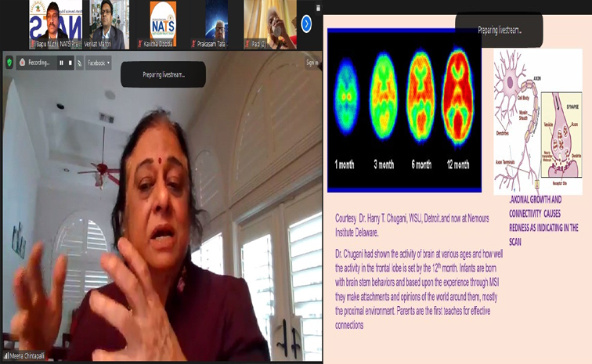592x364 pixels.
Task: Pause the meeting recording
Action: [x=61, y=63]
